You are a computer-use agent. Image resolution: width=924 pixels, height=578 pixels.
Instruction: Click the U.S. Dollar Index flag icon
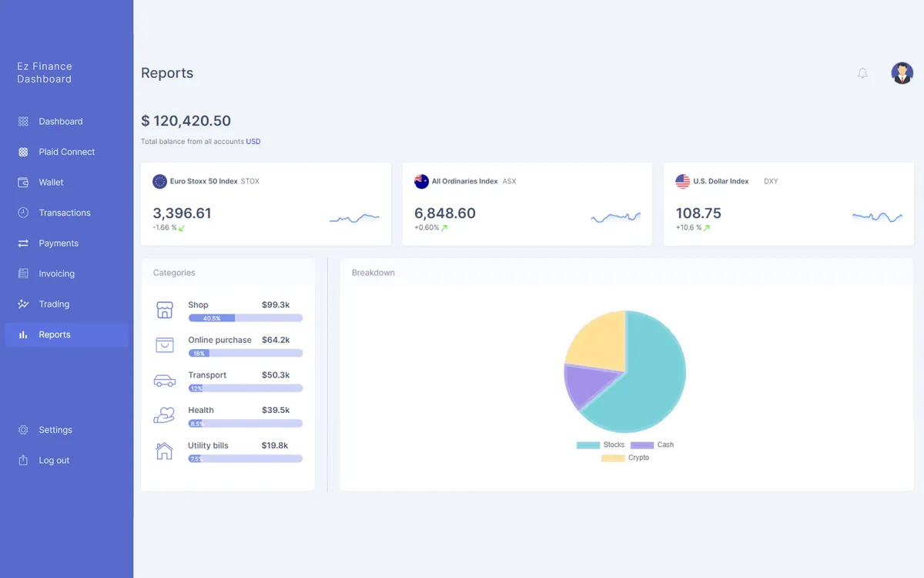tap(683, 181)
